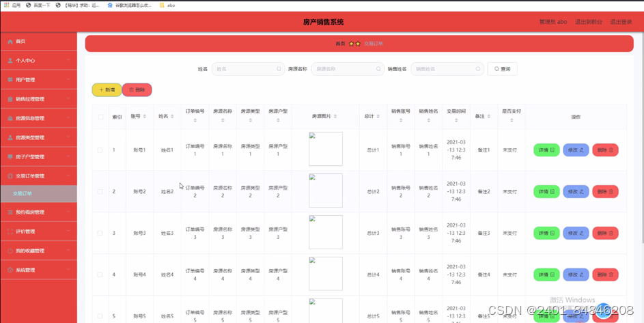The height and width of the screenshot is (323, 644).
Task: Click the yellow 新增 button
Action: tap(107, 90)
